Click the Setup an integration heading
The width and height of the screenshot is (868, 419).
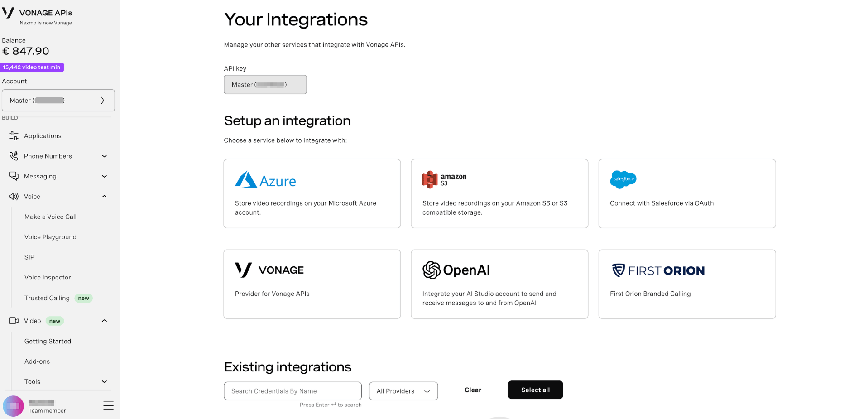(287, 121)
